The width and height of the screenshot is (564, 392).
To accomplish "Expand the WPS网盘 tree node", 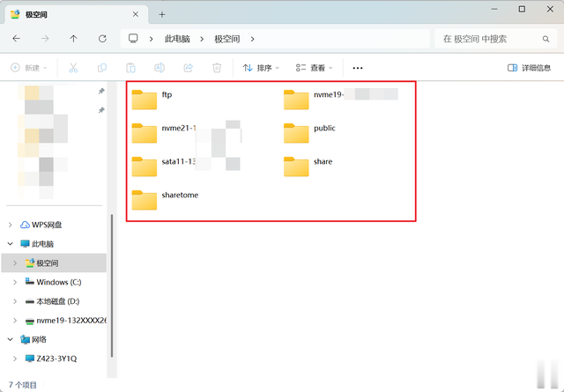I will point(11,225).
